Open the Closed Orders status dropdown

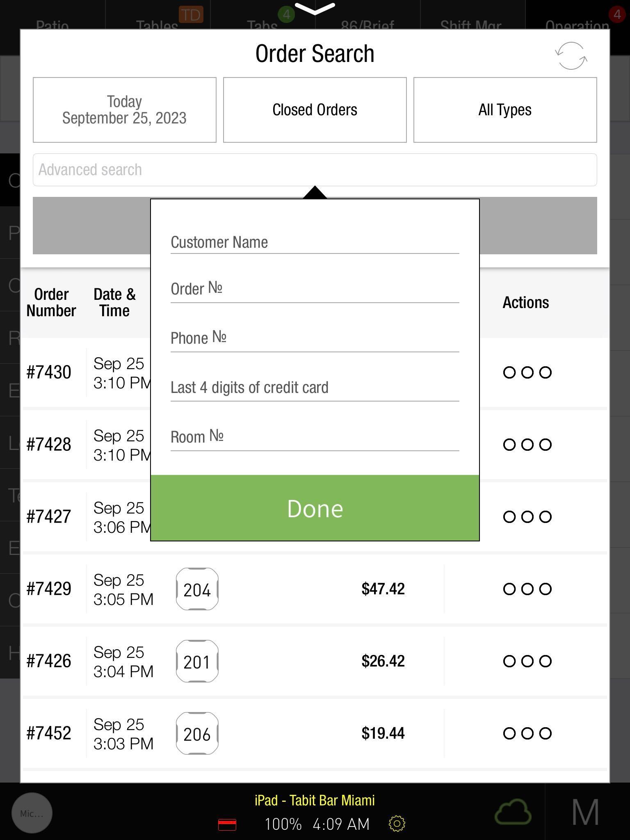click(315, 110)
